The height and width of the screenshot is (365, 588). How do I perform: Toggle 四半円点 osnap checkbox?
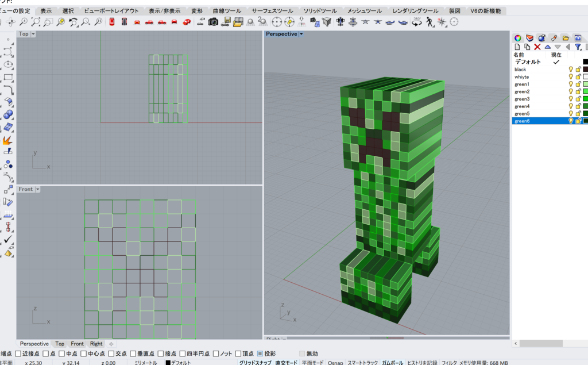click(x=183, y=354)
